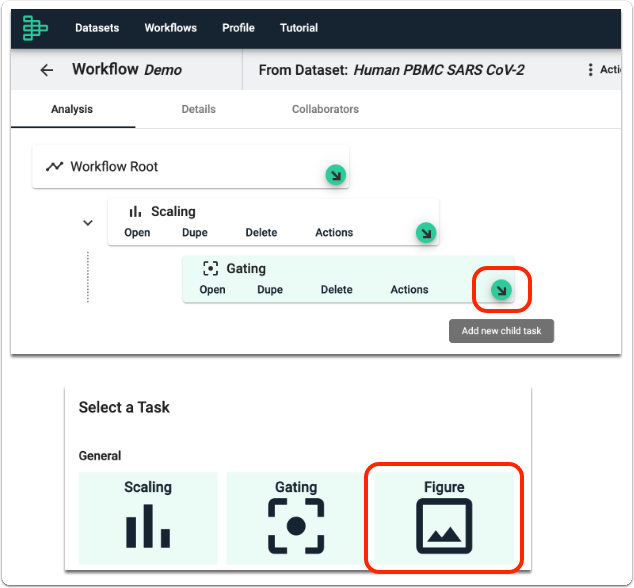Click the Gating node title

[246, 269]
